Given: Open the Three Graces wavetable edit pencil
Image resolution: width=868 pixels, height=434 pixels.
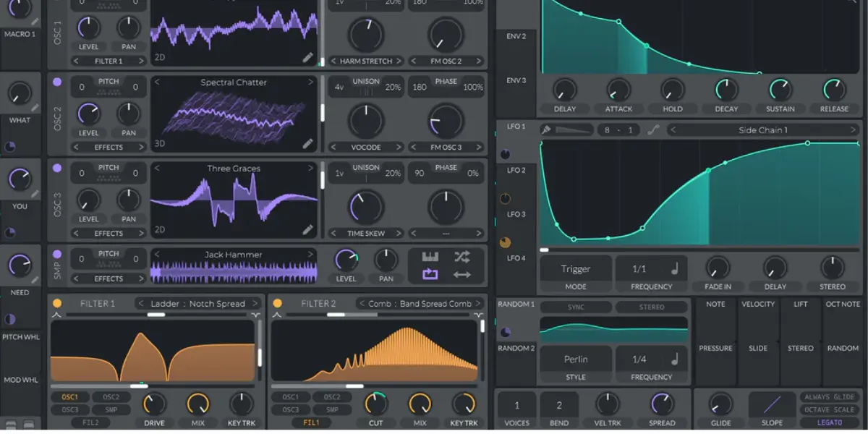Looking at the screenshot, I should coord(308,230).
